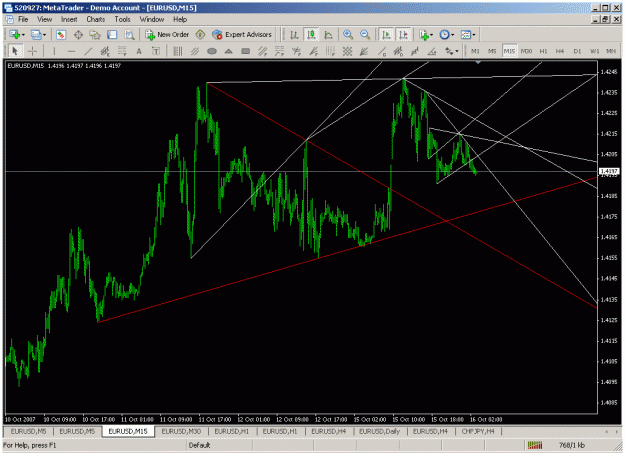Zoom out on the chart
Viewport: 625px width, 453px height.
(365, 35)
